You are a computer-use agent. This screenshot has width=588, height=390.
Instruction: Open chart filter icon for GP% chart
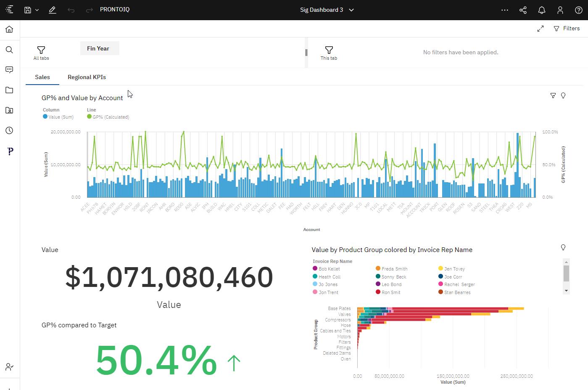point(553,96)
